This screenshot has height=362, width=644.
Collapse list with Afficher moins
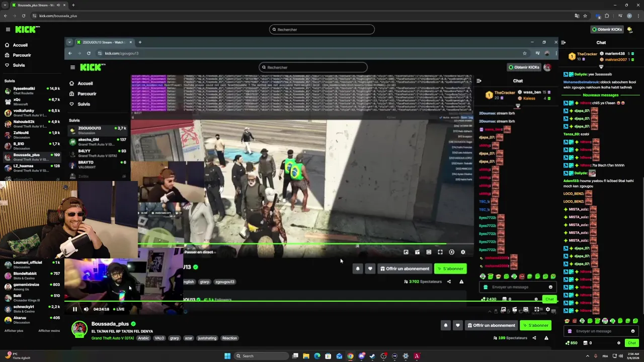pyautogui.click(x=49, y=331)
